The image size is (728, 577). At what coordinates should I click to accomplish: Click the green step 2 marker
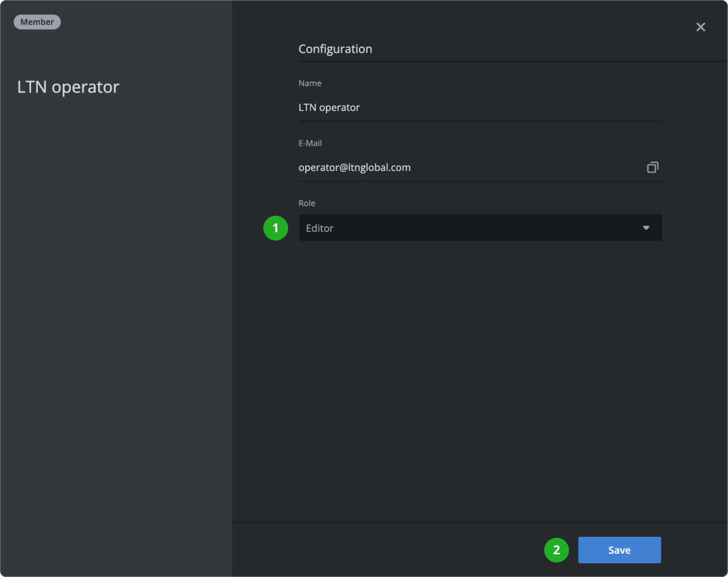click(557, 550)
